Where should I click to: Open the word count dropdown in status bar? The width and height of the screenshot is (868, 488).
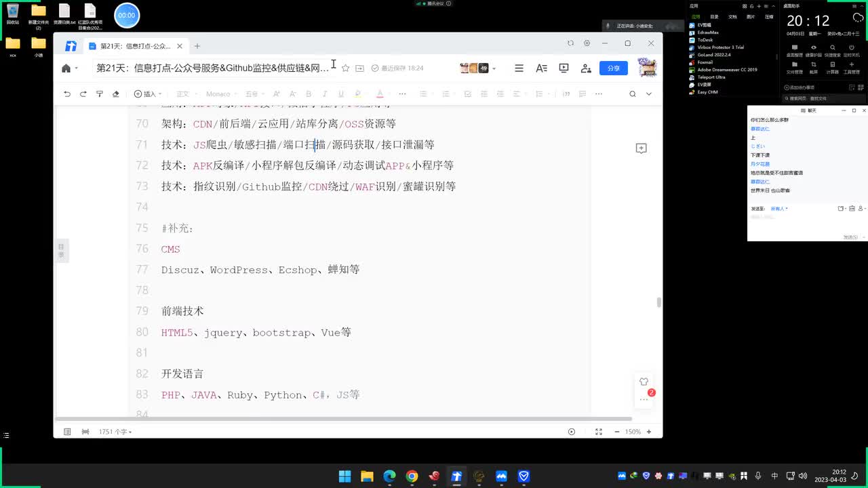115,432
